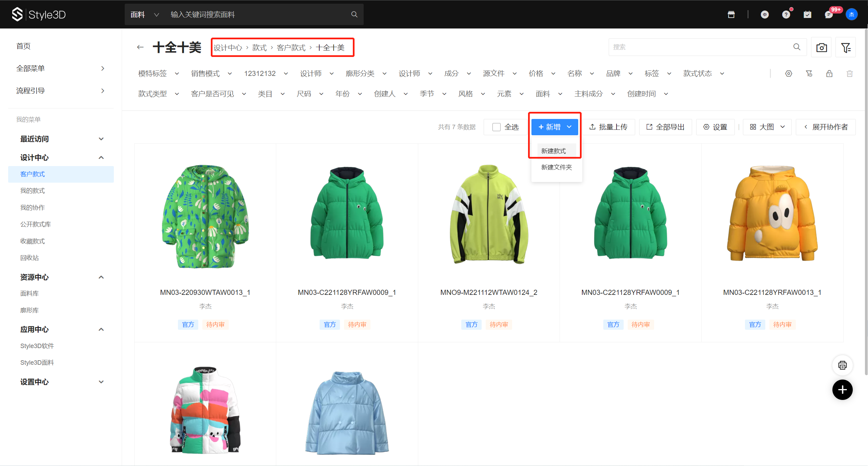Viewport: 868px width, 466px height.
Task: Open messages with 99+ badge
Action: point(829,15)
